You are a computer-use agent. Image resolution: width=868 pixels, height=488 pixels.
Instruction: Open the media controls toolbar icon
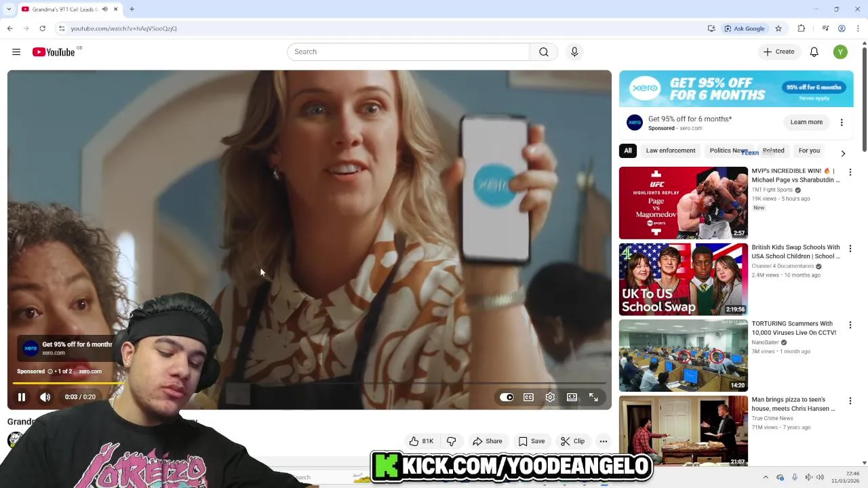click(825, 28)
